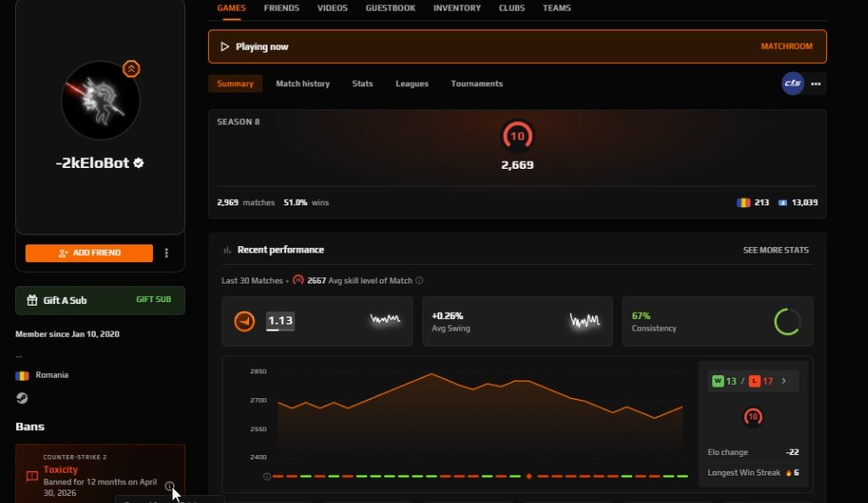Click the verified badge next to -2kEloBot
The image size is (868, 503).
click(139, 163)
